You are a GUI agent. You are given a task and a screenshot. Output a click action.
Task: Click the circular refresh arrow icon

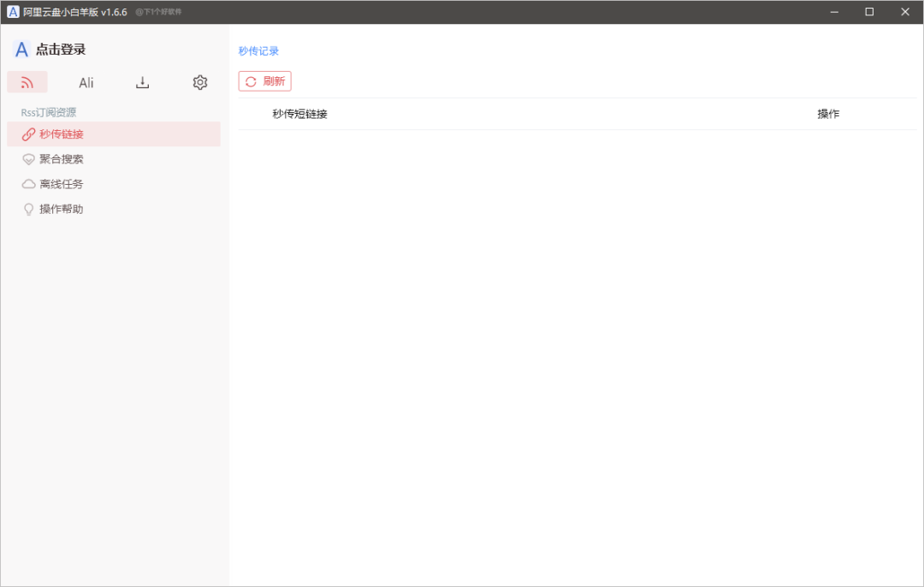251,80
